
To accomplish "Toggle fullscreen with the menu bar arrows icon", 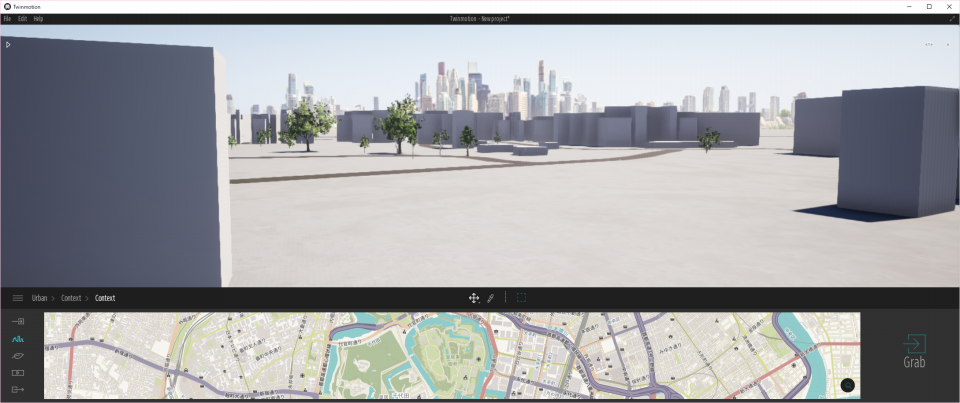I will [x=951, y=19].
